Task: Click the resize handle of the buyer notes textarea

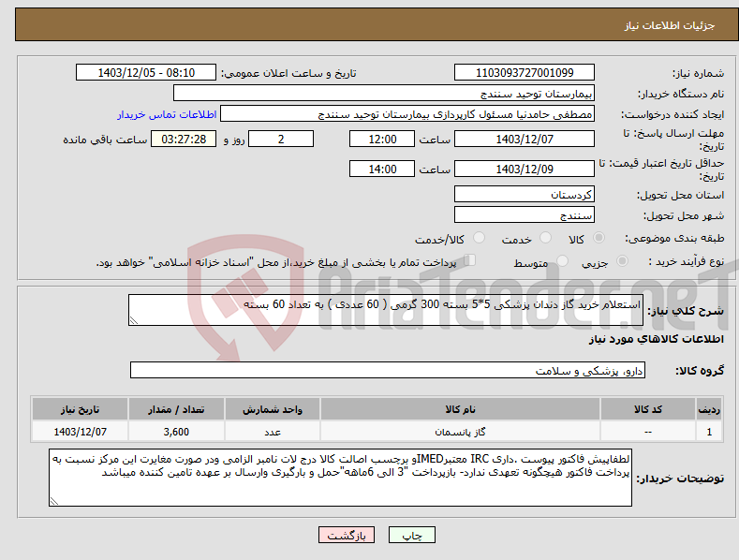Action: pos(54,501)
